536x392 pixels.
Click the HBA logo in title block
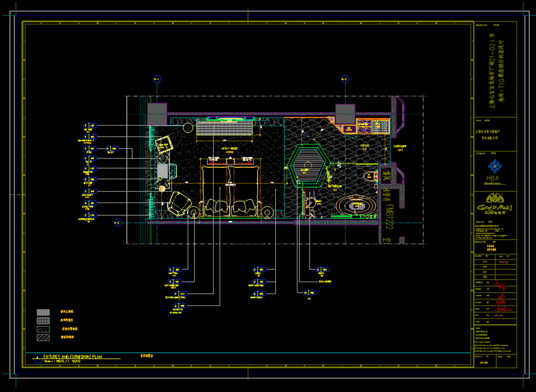[x=494, y=172]
